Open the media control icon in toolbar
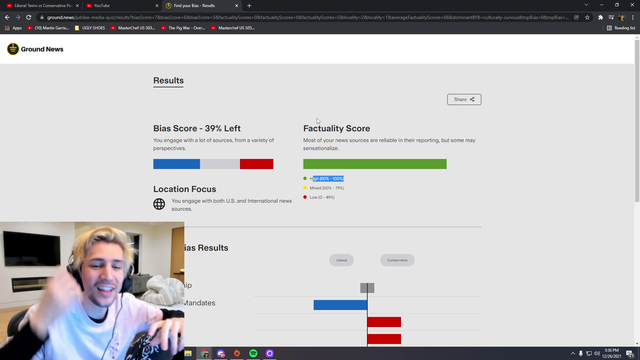Image resolution: width=640 pixels, height=360 pixels. coord(611,18)
